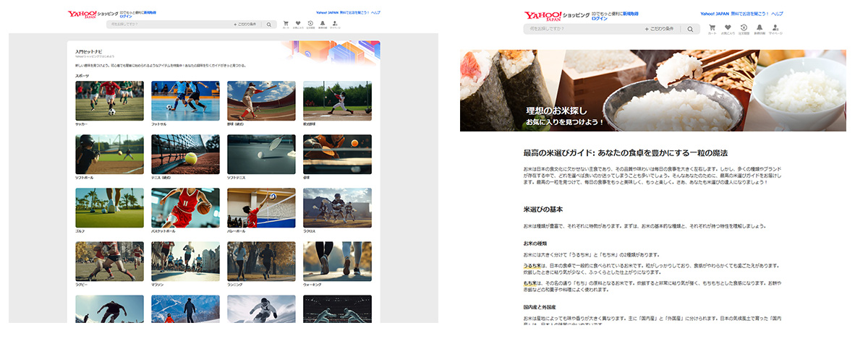
Task: Open the ソフトテニス thumbnail
Action: click(261, 154)
